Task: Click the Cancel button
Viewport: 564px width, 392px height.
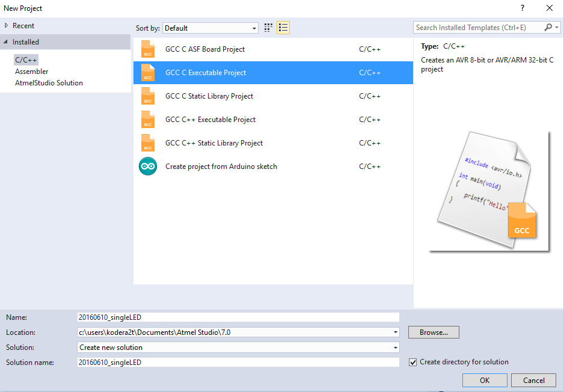Action: (533, 380)
